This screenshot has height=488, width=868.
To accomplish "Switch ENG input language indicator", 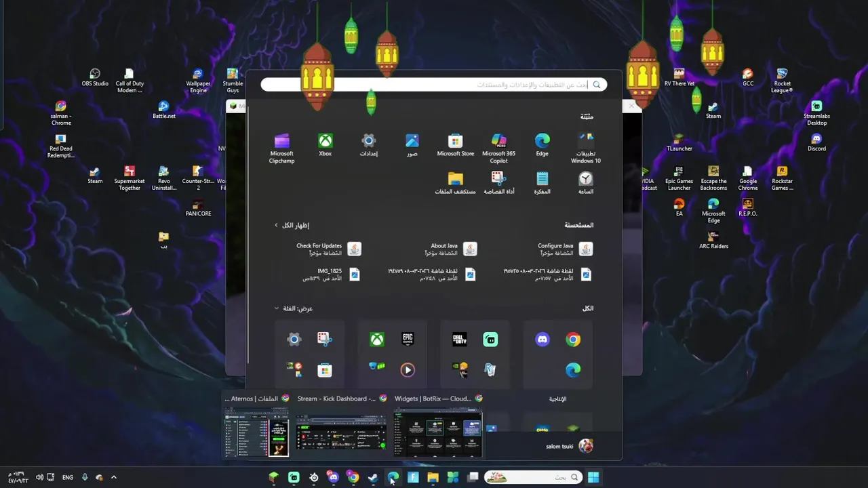I will (68, 477).
